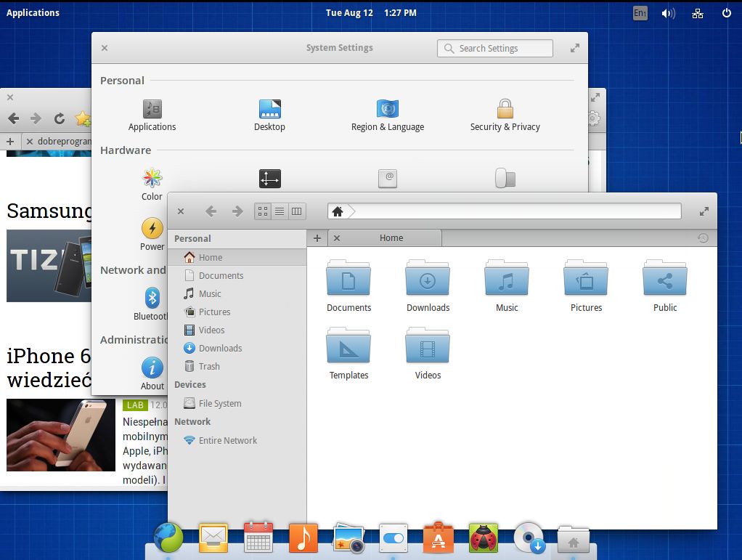742x560 pixels.
Task: Switch file manager to column view
Action: point(296,211)
